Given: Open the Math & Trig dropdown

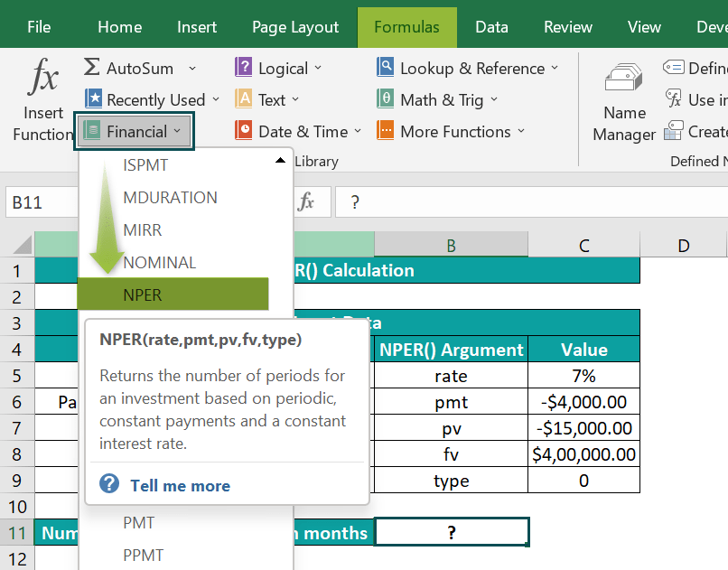Looking at the screenshot, I should point(438,99).
